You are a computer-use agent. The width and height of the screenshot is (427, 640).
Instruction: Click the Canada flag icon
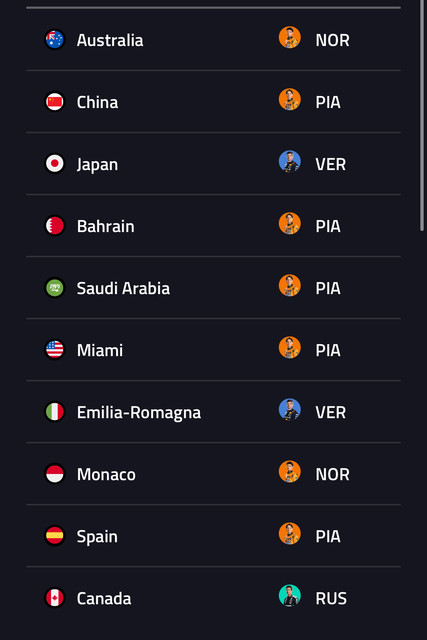coord(54,598)
